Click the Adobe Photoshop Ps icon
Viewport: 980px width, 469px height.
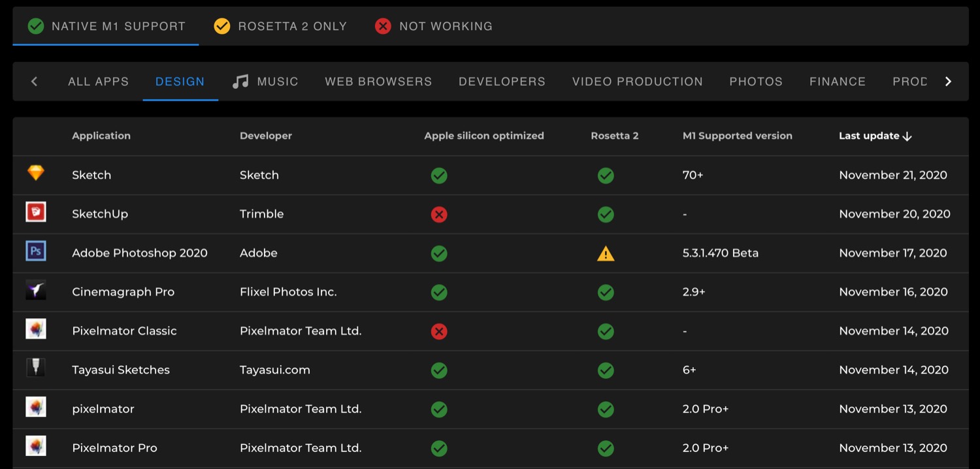(36, 251)
